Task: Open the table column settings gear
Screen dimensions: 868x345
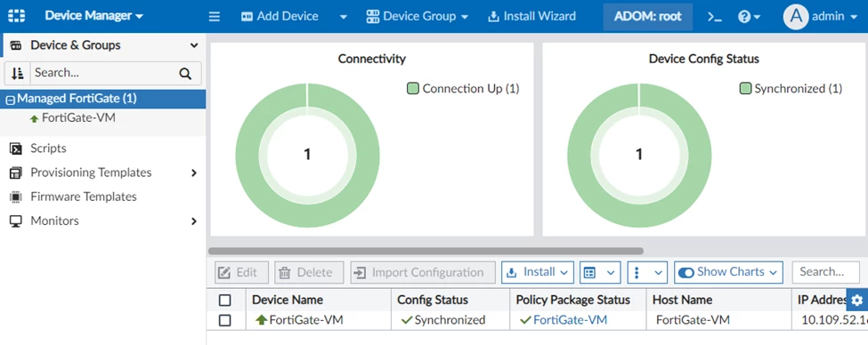Action: tap(857, 300)
